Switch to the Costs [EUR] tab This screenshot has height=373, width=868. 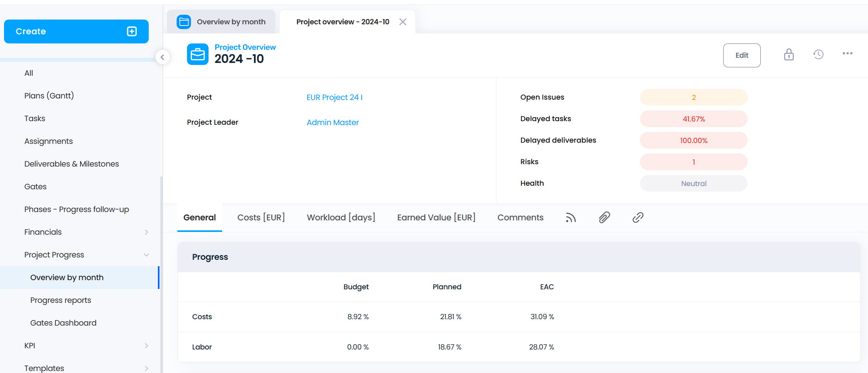261,218
